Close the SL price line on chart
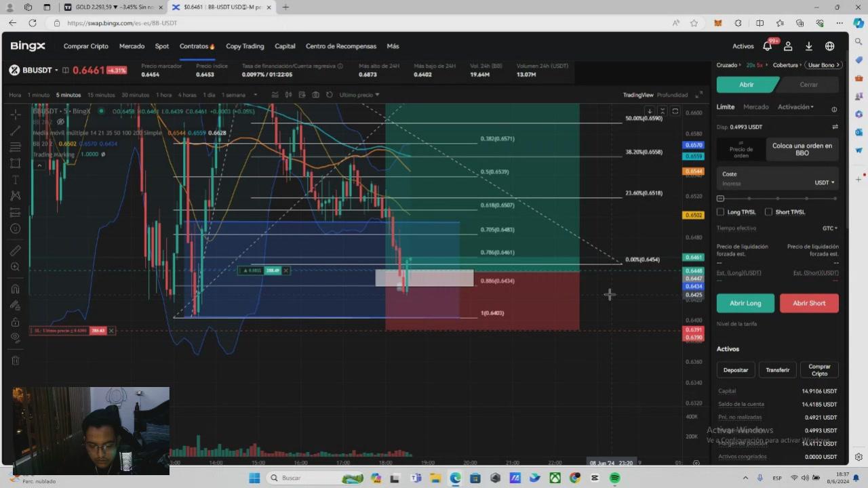This screenshot has height=488, width=868. point(111,331)
